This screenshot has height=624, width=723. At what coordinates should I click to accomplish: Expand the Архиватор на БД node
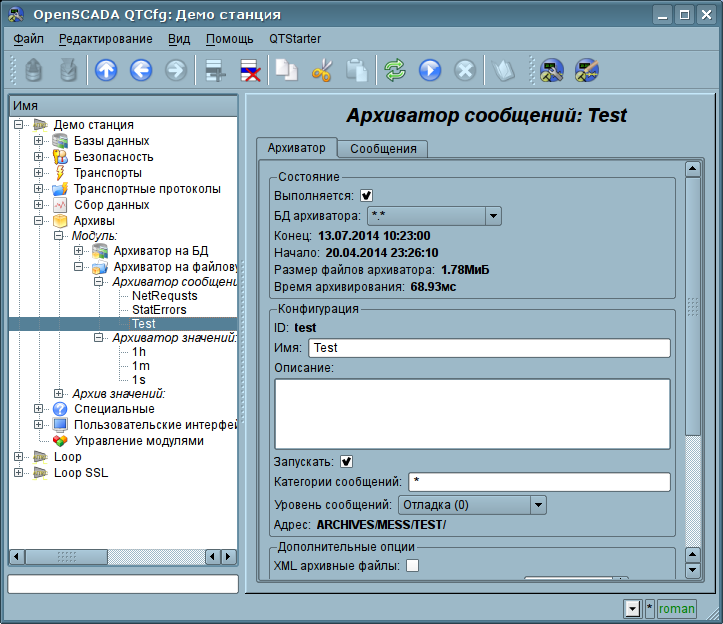(x=78, y=250)
